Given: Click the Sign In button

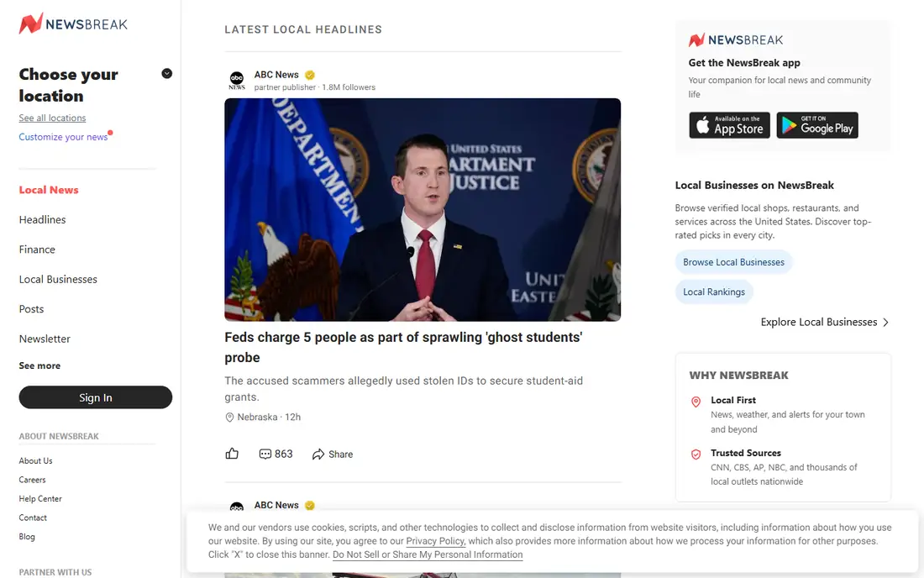Looking at the screenshot, I should coord(96,397).
